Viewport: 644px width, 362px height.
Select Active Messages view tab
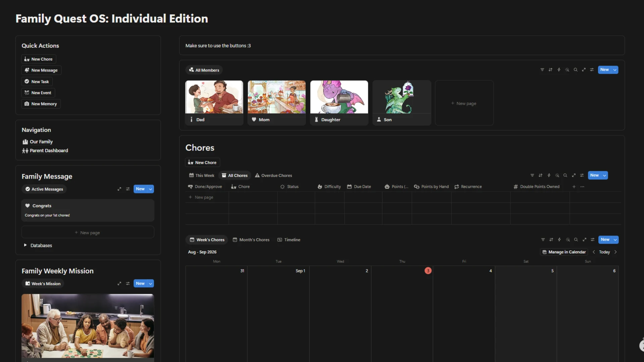point(44,189)
